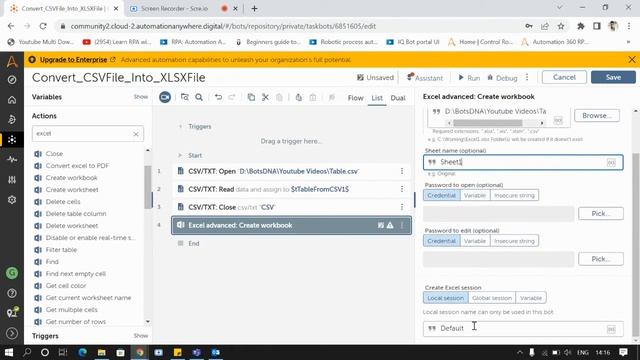Click the green user avatar G icon
The height and width of the screenshot is (360, 640).
pyautogui.click(x=12, y=273)
